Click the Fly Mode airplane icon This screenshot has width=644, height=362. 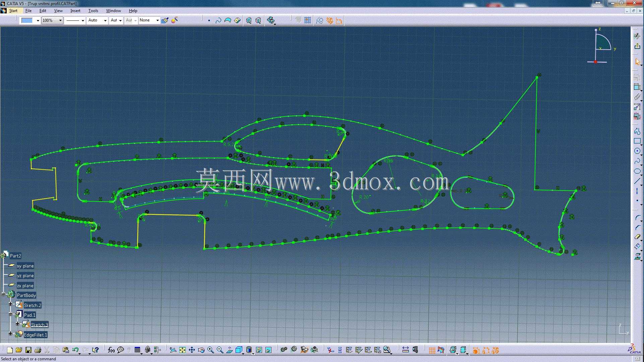click(173, 350)
